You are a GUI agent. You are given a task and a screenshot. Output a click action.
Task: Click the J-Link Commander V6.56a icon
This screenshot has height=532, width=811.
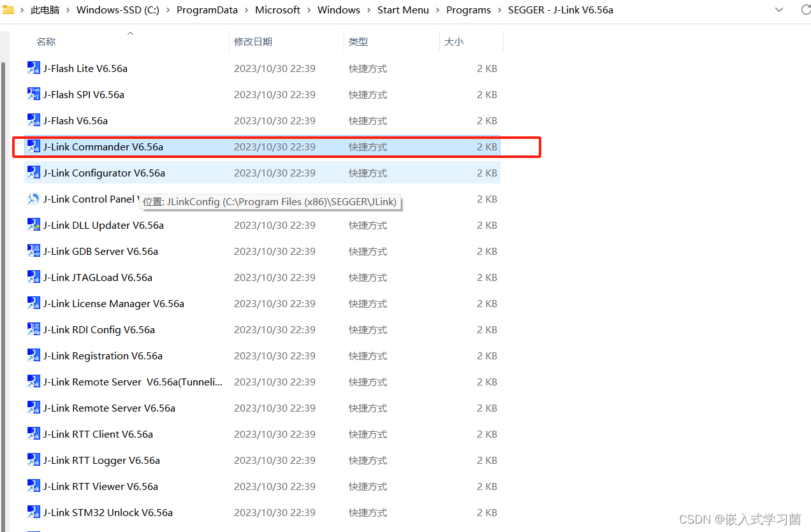coord(34,147)
